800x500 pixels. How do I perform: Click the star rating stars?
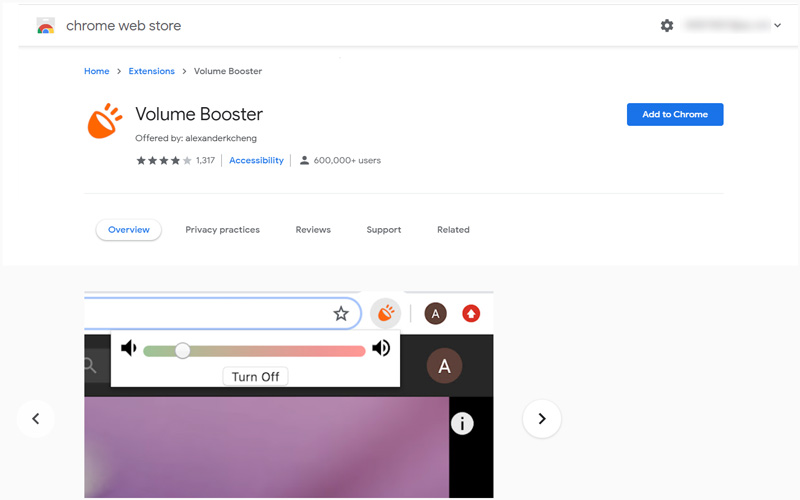[164, 161]
